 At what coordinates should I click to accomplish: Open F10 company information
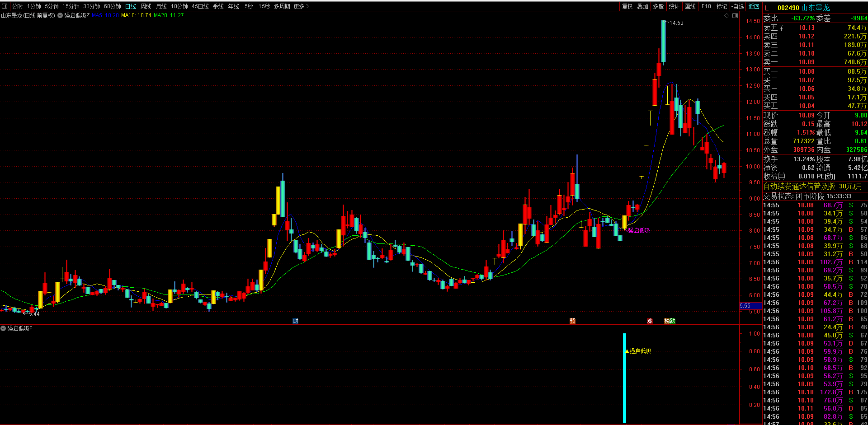706,6
